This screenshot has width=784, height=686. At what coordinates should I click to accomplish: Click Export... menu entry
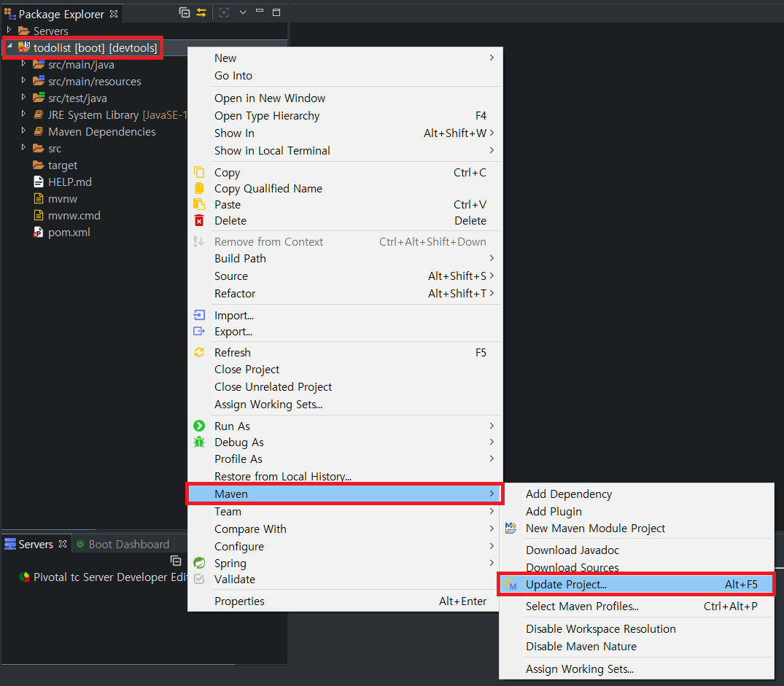tap(345, 331)
